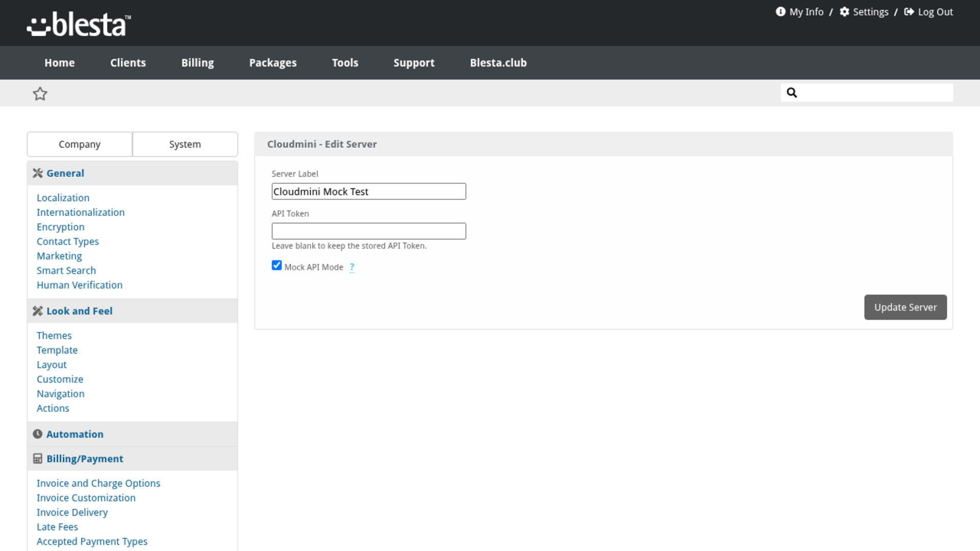Viewport: 980px width, 551px height.
Task: Click the Log Out arrow icon
Action: click(x=909, y=12)
